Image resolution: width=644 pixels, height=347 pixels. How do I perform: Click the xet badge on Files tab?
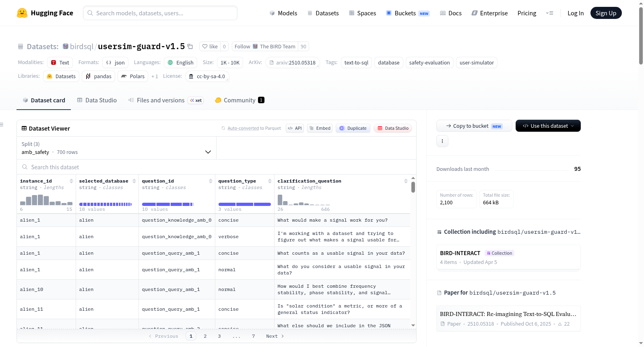pyautogui.click(x=196, y=100)
